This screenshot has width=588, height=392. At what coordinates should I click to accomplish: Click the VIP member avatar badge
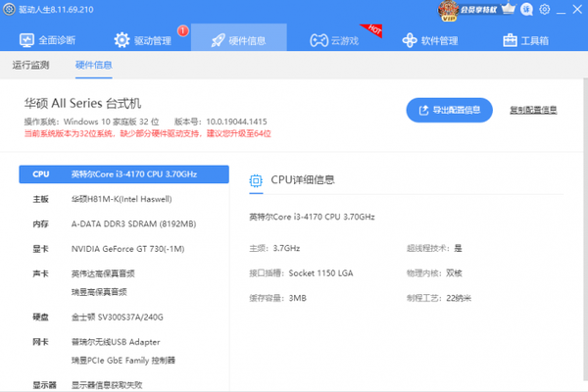click(448, 10)
